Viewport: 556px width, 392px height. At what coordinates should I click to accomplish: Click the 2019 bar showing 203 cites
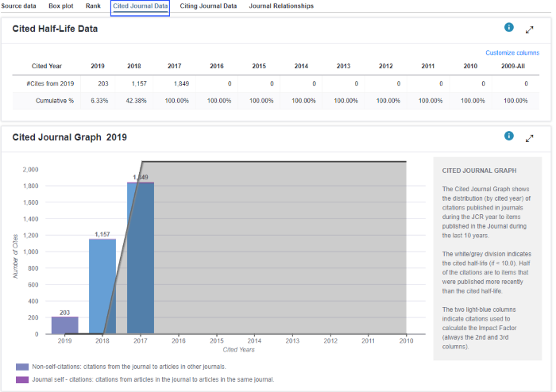click(65, 325)
